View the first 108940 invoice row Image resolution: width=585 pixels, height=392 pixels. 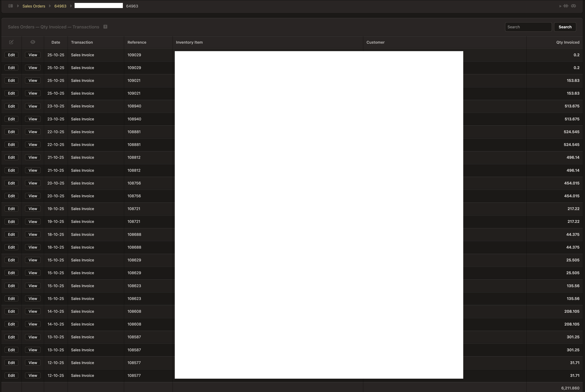[x=33, y=106]
